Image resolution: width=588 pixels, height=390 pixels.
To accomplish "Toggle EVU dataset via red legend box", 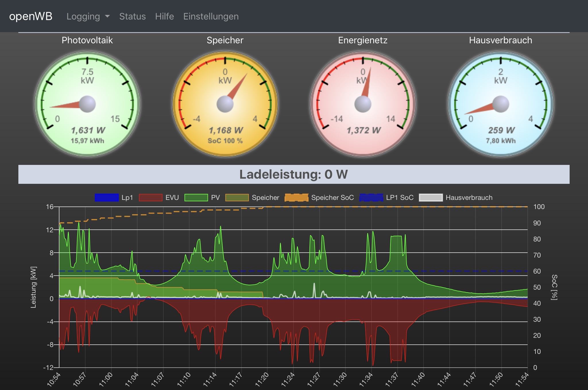I will click(150, 198).
